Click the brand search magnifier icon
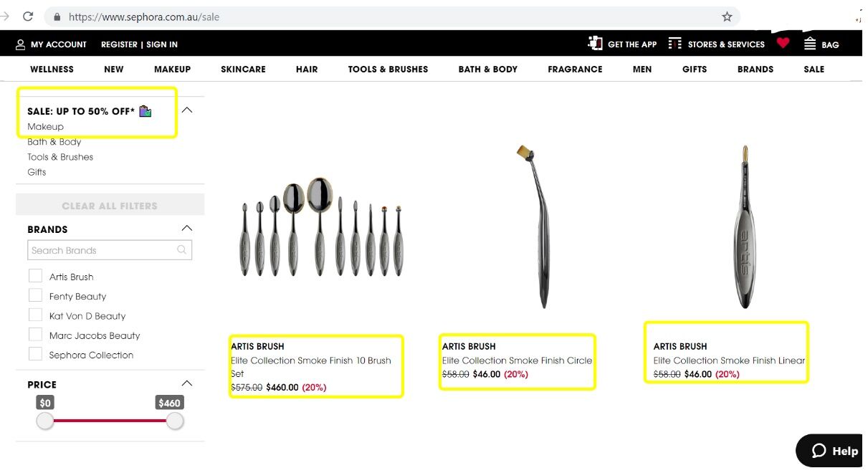This screenshot has height=473, width=868. click(x=182, y=250)
